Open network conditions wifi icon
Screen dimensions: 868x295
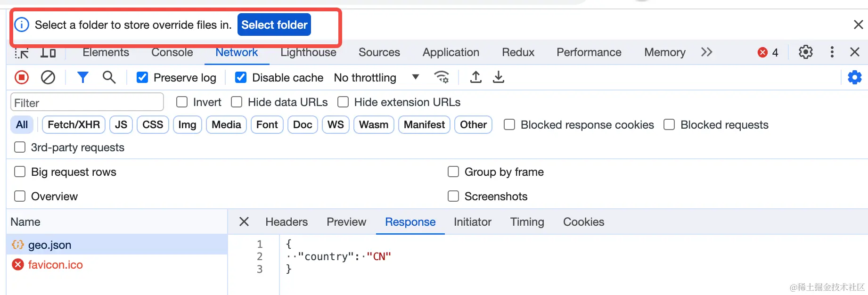point(442,77)
